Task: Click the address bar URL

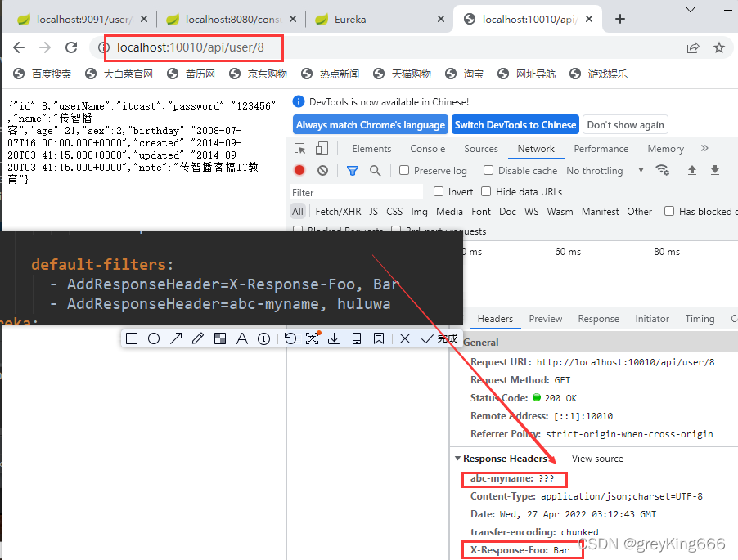Action: click(190, 47)
